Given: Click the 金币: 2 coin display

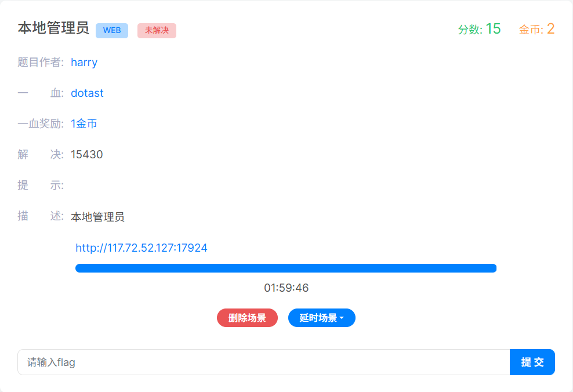Looking at the screenshot, I should [536, 29].
